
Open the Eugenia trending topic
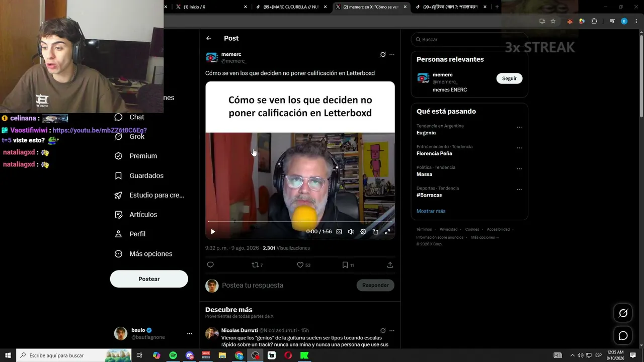click(426, 133)
